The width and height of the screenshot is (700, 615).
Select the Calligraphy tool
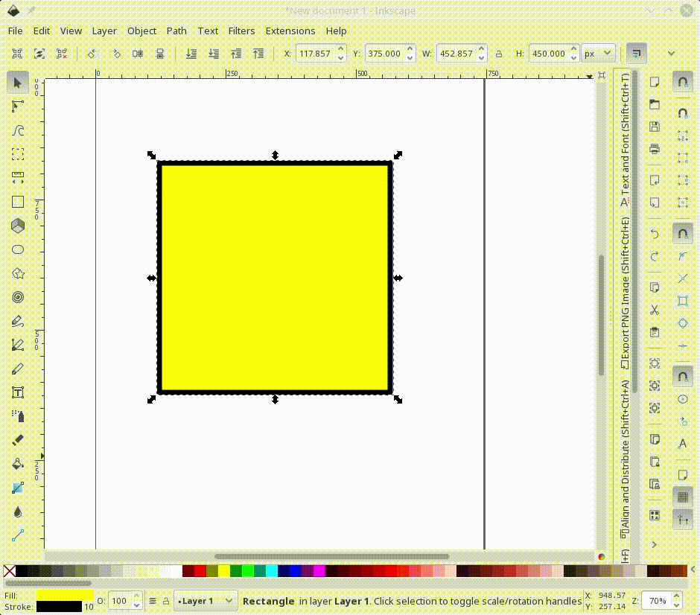point(17,369)
